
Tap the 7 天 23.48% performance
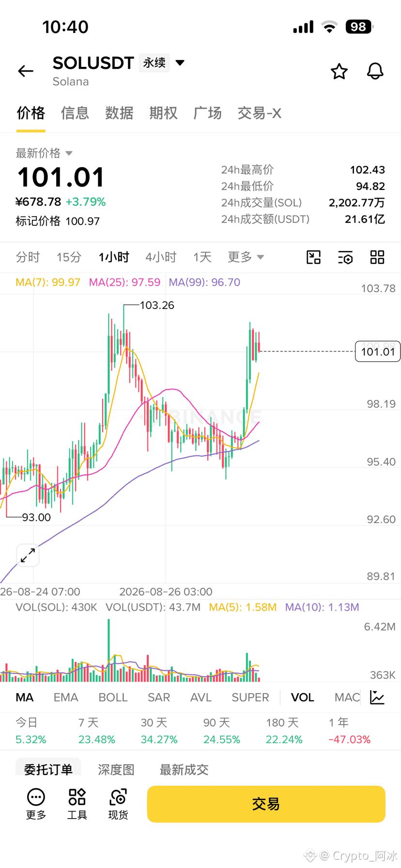tap(97, 731)
